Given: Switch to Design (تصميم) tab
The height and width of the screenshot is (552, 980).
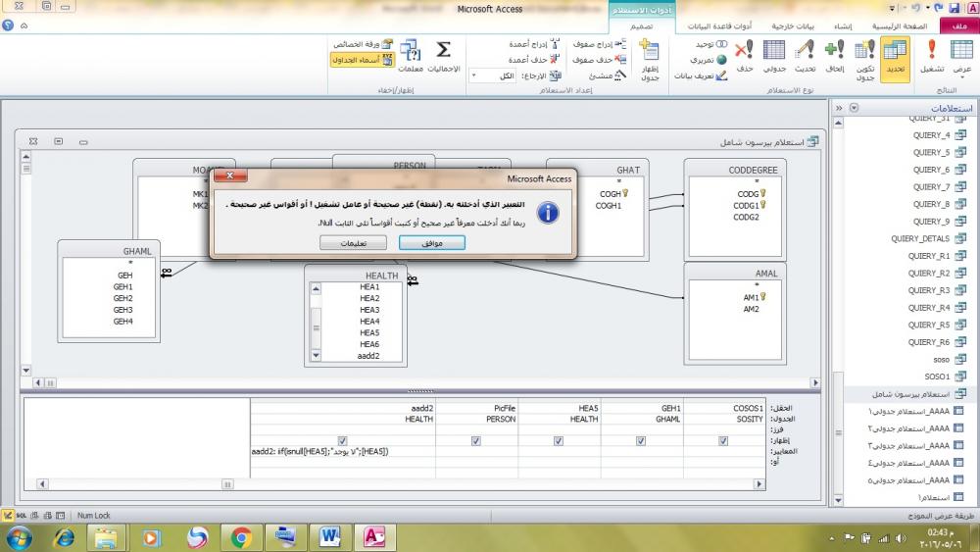Looking at the screenshot, I should (x=641, y=26).
